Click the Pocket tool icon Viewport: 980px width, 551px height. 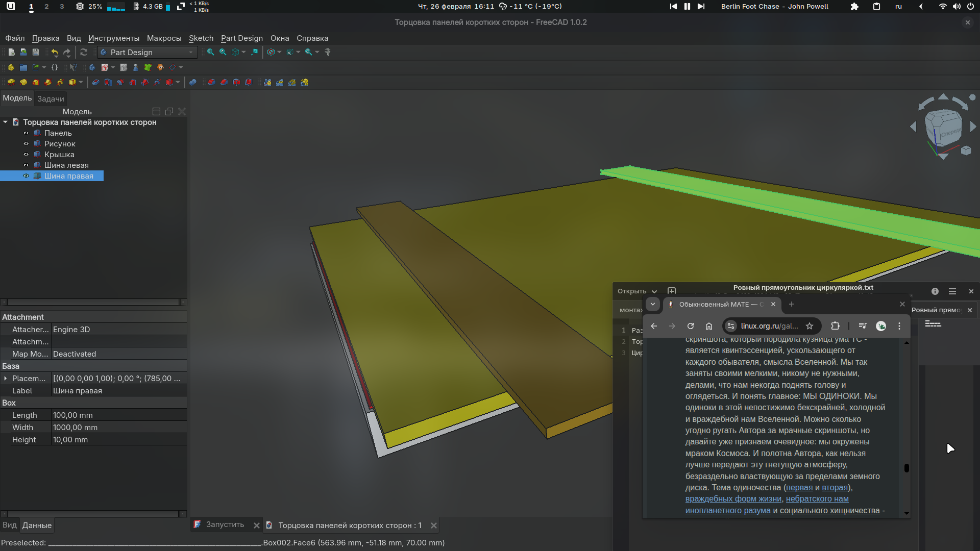(95, 82)
